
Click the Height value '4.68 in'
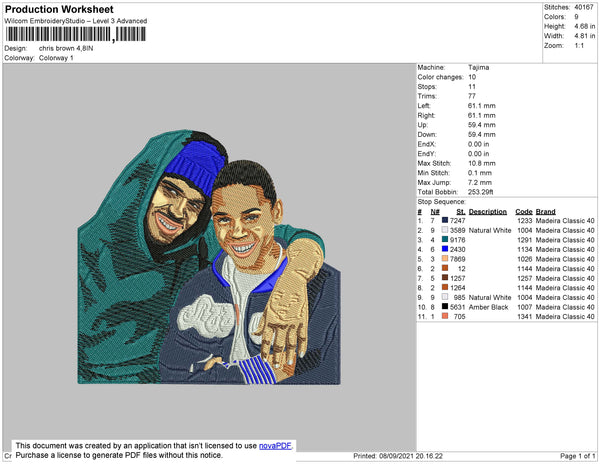585,26
